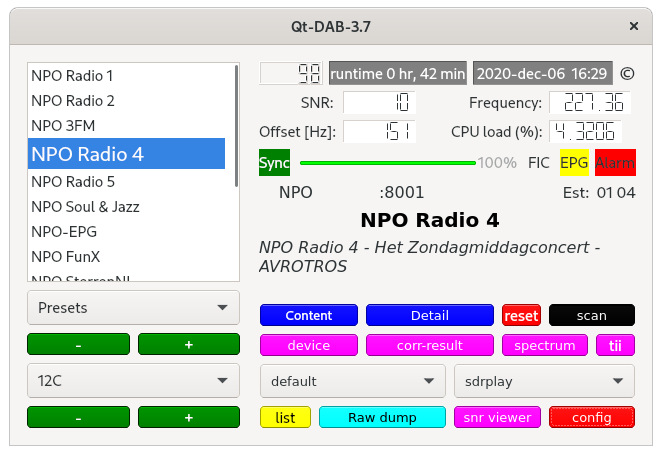Screen dimensions: 662x455
Task: Toggle the tii display
Action: click(615, 345)
